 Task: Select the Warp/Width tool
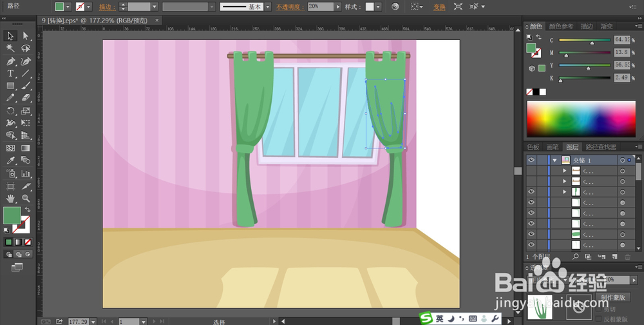(10, 123)
